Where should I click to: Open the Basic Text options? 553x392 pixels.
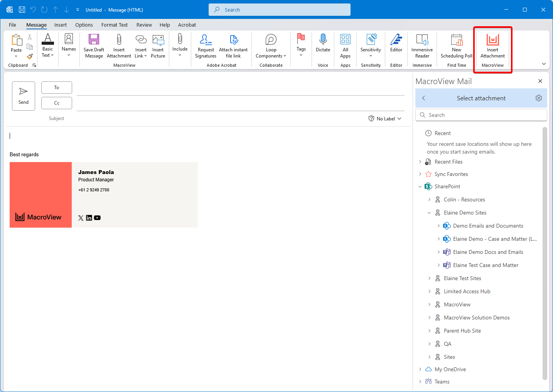pos(48,46)
